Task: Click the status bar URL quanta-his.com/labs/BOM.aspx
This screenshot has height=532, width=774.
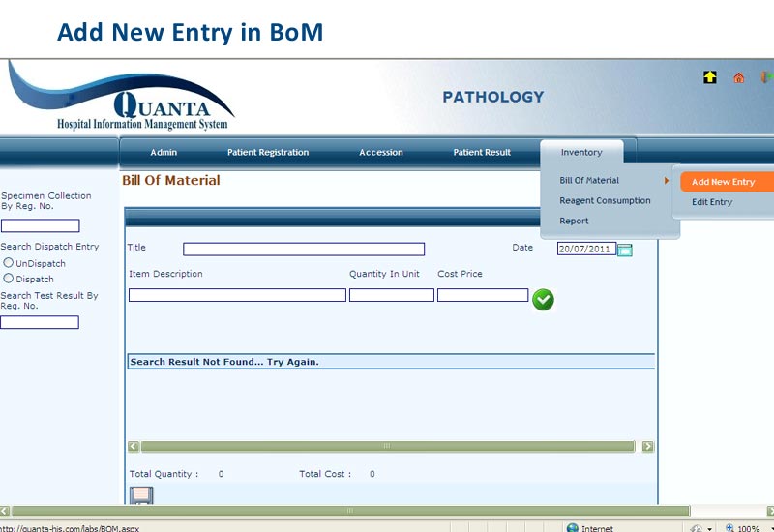Action: click(70, 528)
